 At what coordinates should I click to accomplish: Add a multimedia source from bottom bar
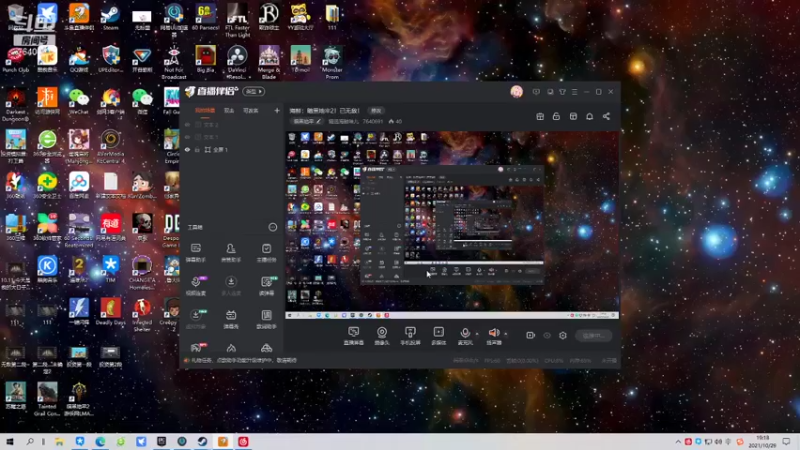[x=438, y=336]
